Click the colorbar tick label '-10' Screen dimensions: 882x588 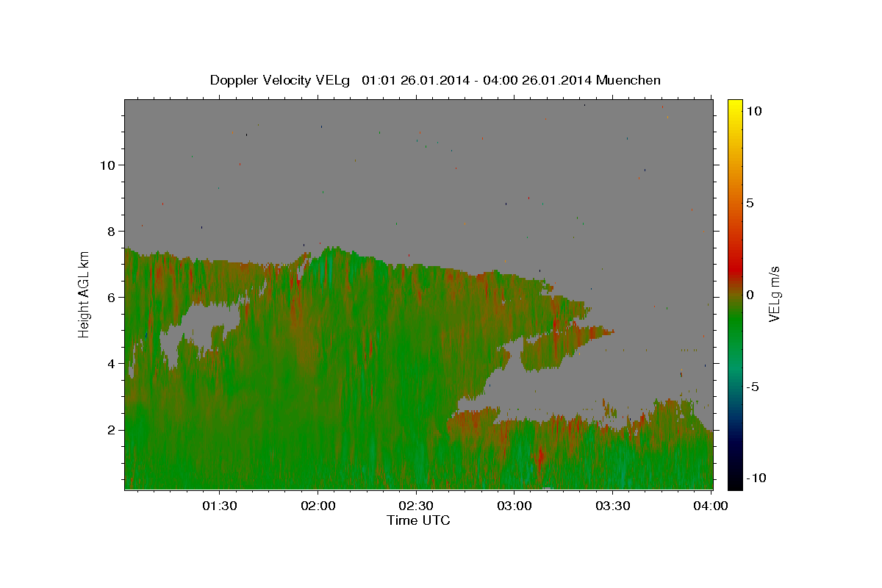tap(756, 478)
